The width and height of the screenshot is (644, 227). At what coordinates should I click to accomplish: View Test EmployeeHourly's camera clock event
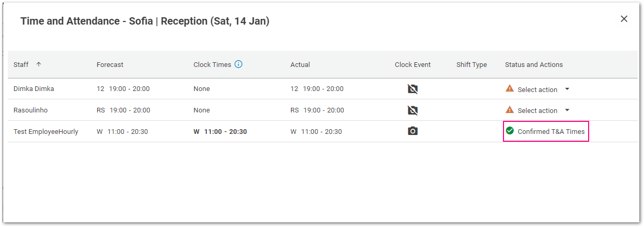[x=413, y=131]
